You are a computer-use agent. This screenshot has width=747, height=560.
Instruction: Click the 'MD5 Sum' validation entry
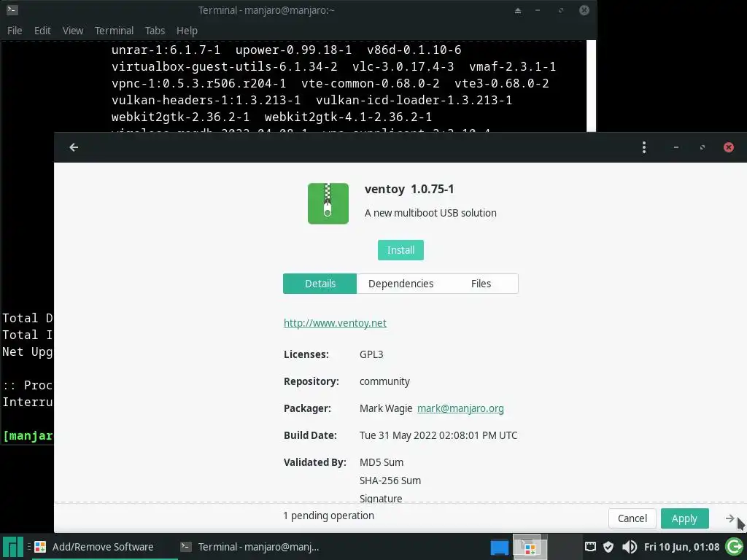382,462
